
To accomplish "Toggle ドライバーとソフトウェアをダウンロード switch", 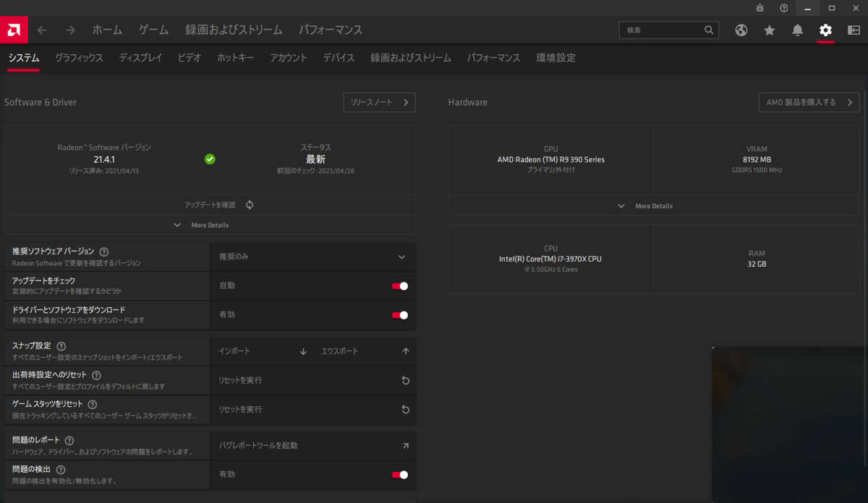I will pos(400,315).
